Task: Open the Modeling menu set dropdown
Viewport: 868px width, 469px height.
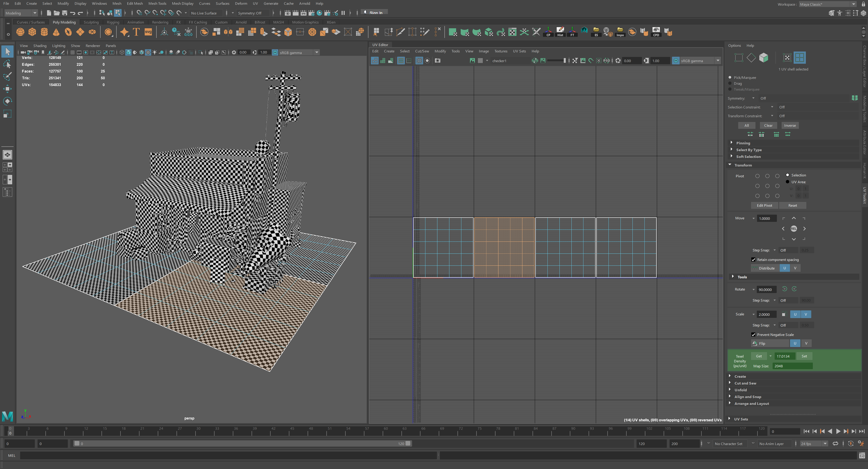Action: (21, 13)
